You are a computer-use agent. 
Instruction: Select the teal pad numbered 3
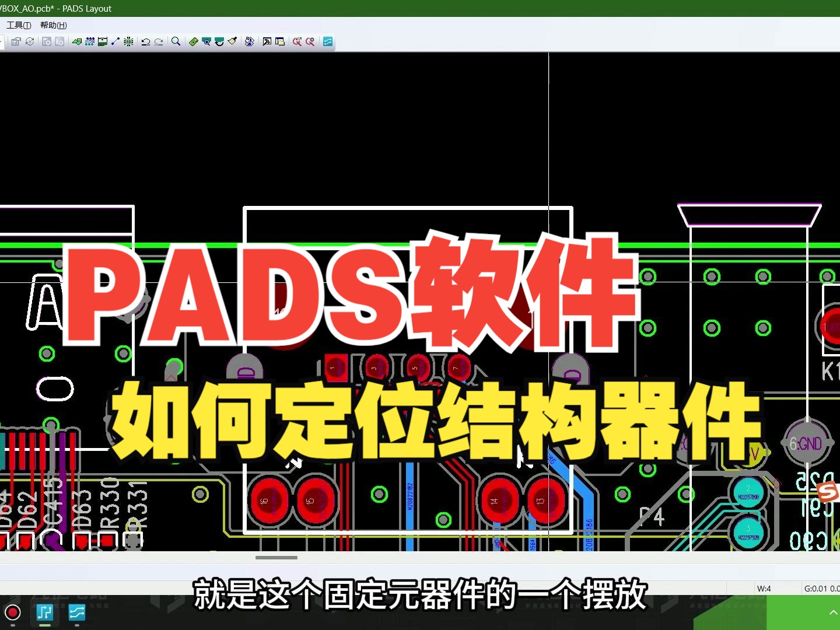click(748, 533)
